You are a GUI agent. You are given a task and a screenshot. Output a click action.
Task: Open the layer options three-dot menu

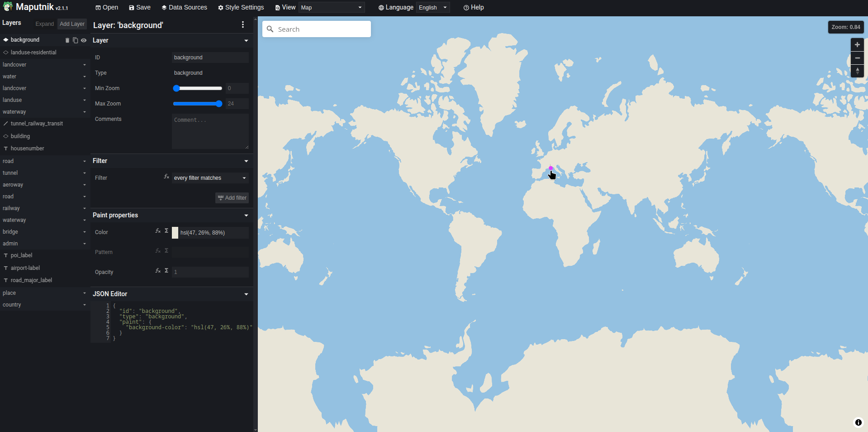tap(243, 25)
